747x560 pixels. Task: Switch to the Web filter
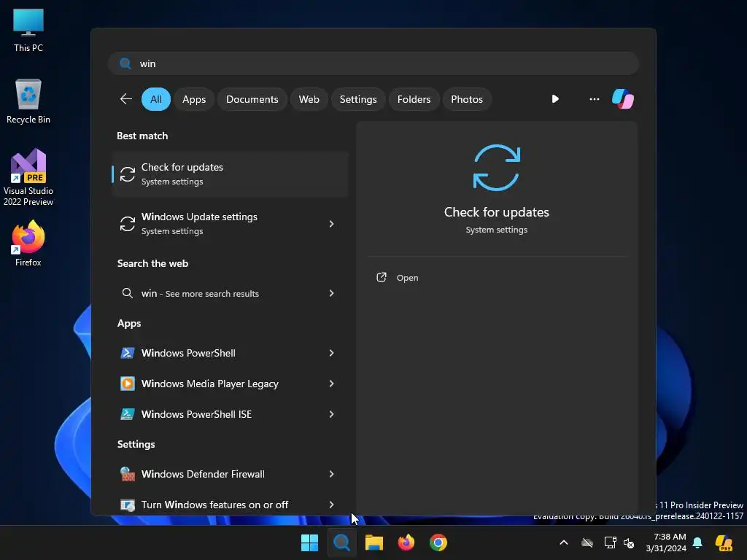[309, 99]
